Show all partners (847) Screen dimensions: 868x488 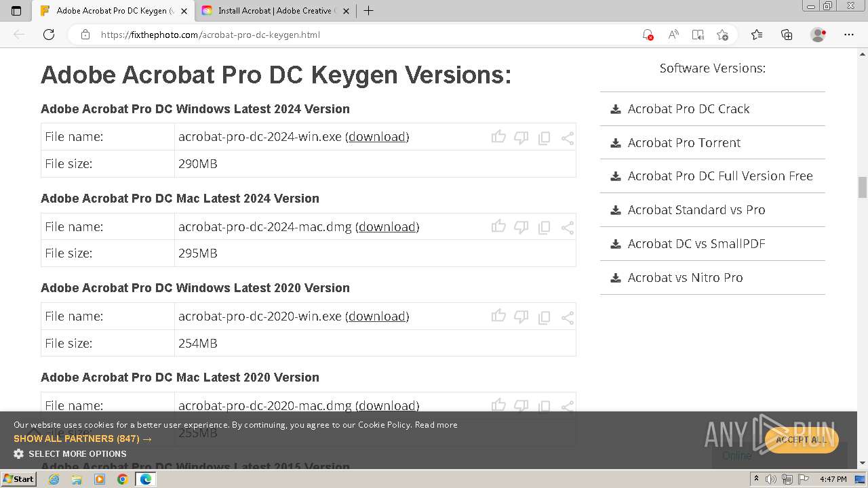[x=83, y=439]
